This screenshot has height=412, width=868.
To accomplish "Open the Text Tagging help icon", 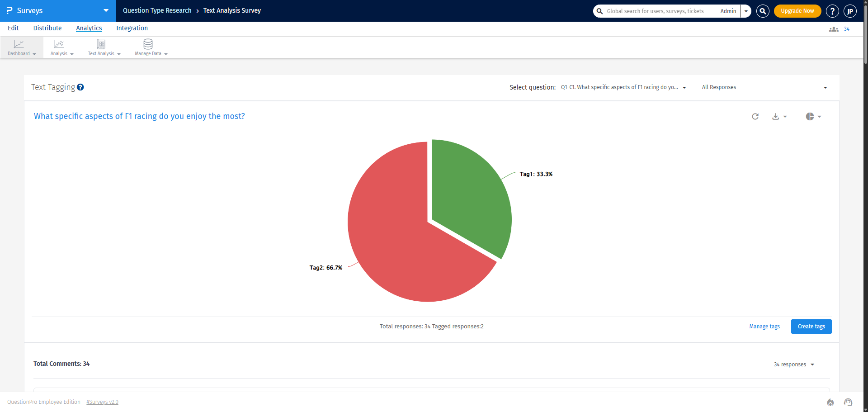I will [x=80, y=87].
